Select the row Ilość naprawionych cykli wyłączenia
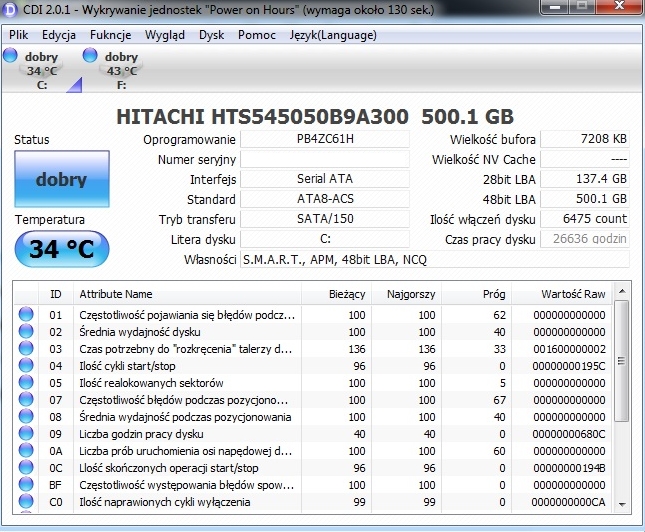 [313, 502]
